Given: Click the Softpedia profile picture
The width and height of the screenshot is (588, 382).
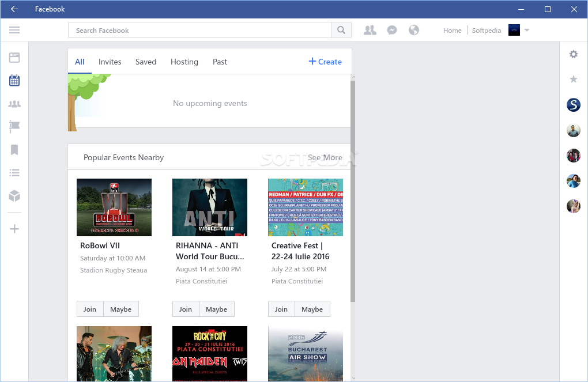Looking at the screenshot, I should (514, 30).
